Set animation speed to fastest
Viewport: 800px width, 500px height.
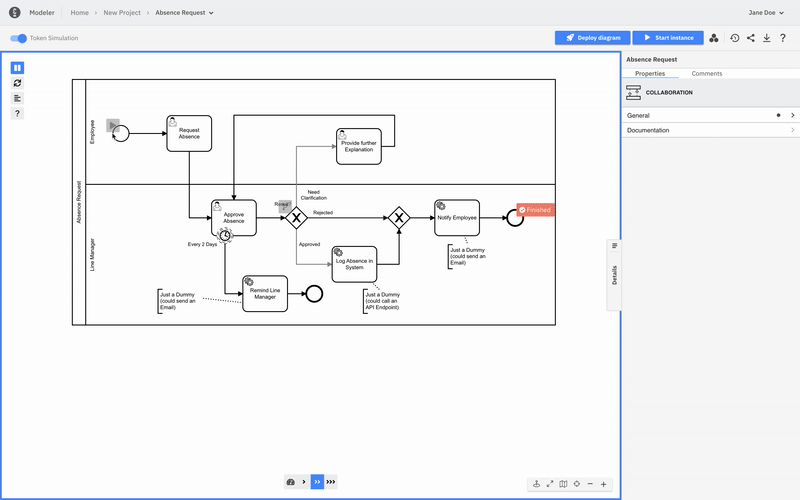tap(331, 482)
